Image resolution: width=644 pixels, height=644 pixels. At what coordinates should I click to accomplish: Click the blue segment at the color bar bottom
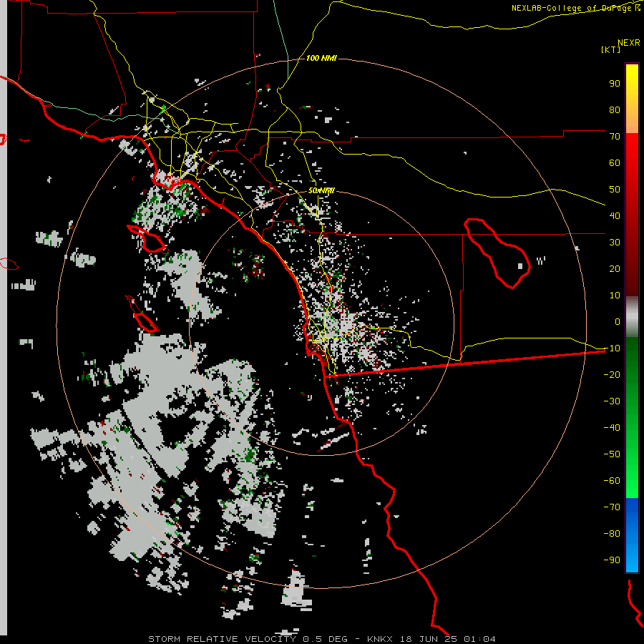tap(632, 535)
